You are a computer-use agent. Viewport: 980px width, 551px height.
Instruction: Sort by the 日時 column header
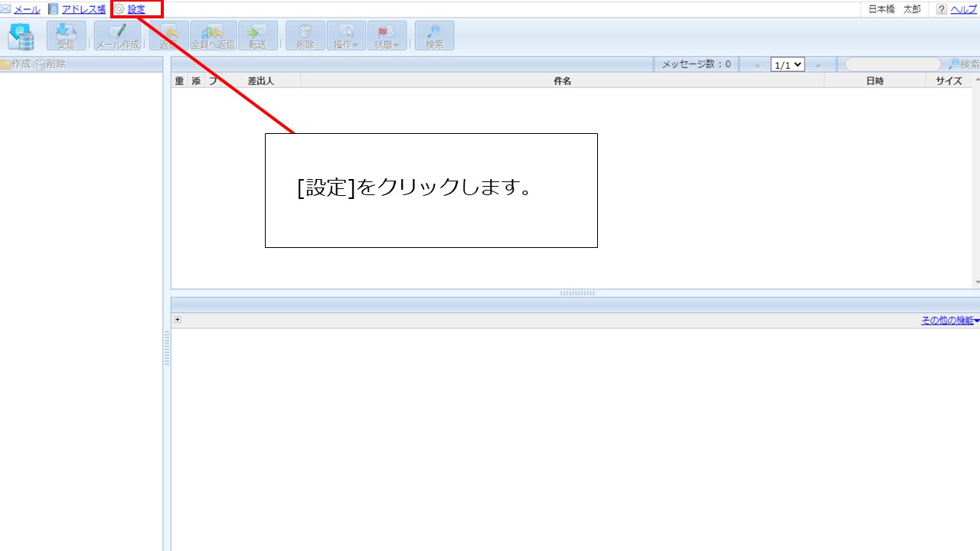point(875,80)
